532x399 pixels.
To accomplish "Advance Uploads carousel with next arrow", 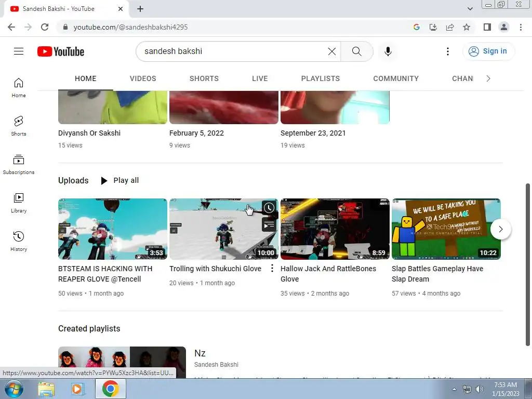I will click(500, 229).
